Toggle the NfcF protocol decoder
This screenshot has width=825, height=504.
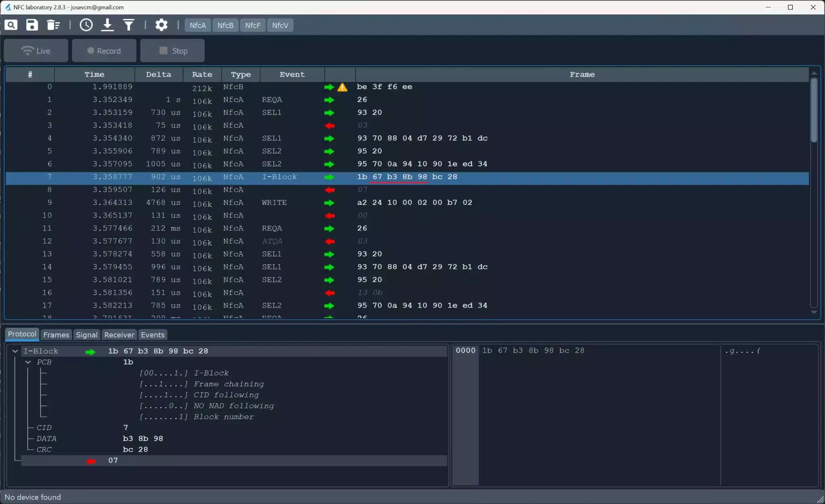pyautogui.click(x=253, y=25)
